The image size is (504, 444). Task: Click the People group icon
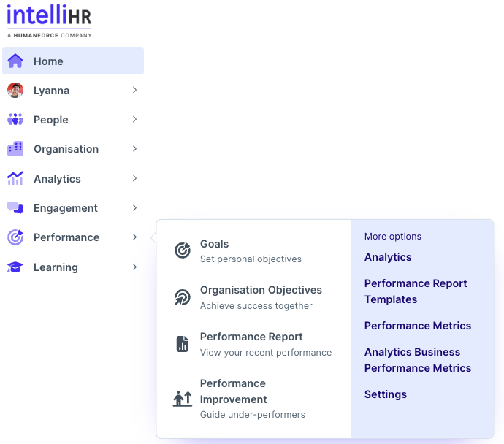pos(15,120)
